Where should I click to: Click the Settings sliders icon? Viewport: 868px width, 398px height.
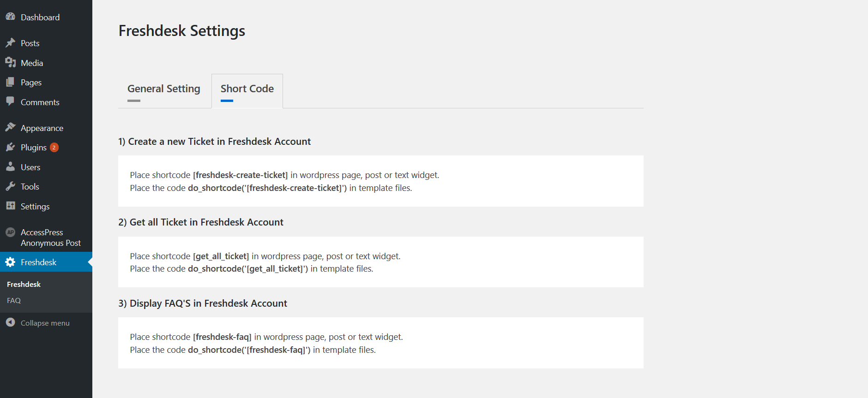point(10,206)
